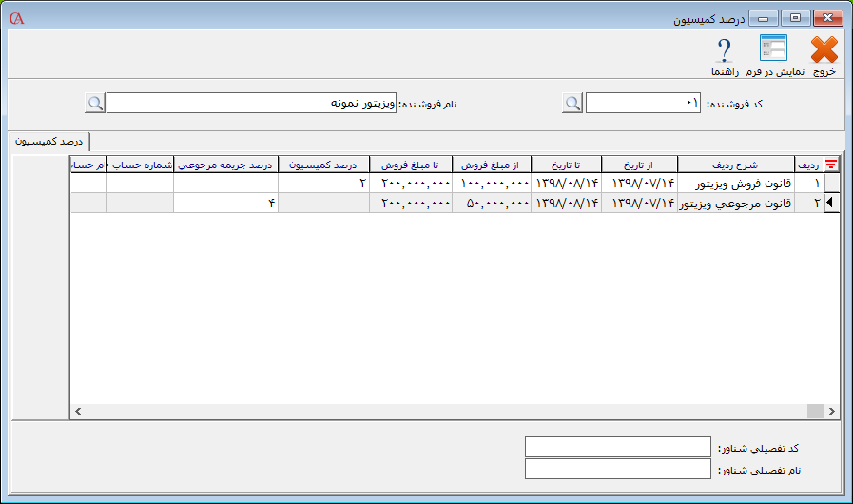Click the نام فروشنده text field
This screenshot has width=853, height=504.
(251, 103)
